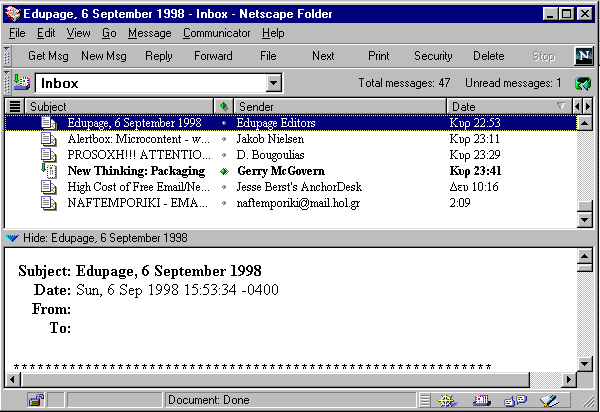Open Navigator via ship wheel status icon
The width and height of the screenshot is (600, 412).
[448, 401]
